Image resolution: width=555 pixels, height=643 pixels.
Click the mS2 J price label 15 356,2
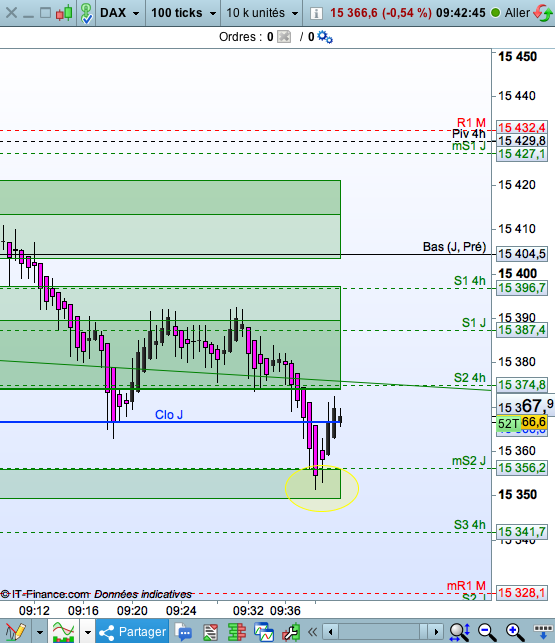[522, 467]
